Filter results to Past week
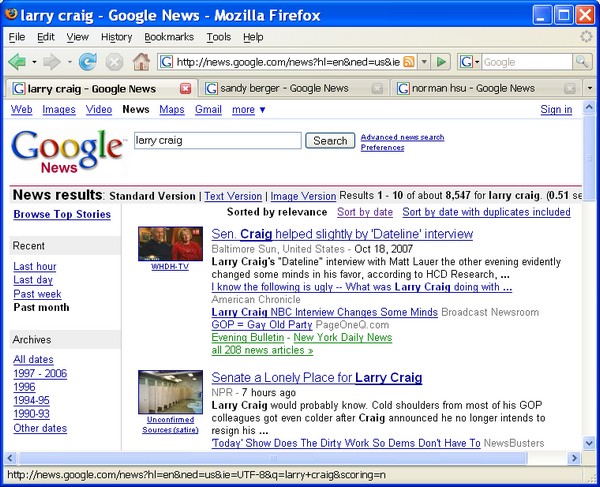 (37, 294)
